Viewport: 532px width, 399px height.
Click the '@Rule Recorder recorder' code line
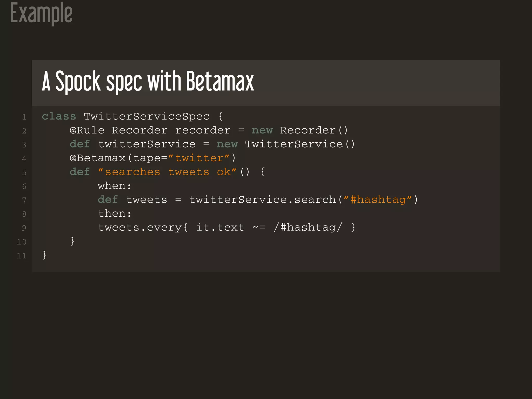209,130
